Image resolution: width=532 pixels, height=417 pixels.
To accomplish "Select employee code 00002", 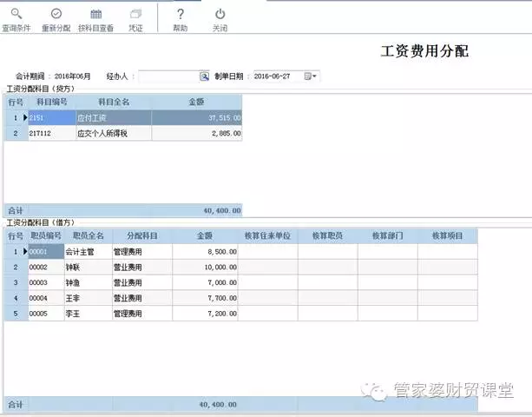I will (x=46, y=268).
